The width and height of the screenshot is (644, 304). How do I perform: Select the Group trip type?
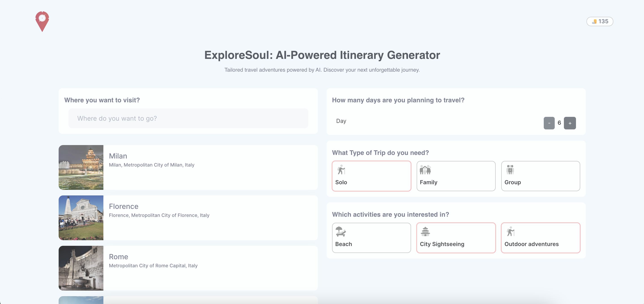coord(540,176)
